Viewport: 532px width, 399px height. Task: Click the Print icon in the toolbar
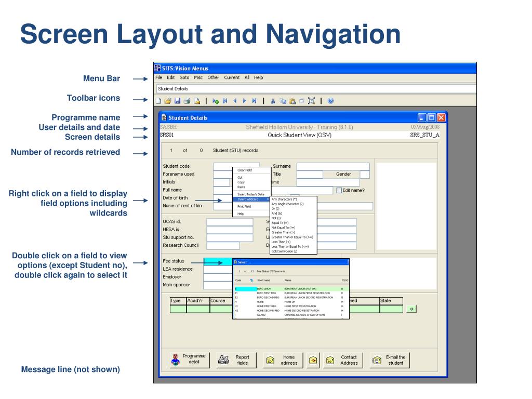coord(187,101)
